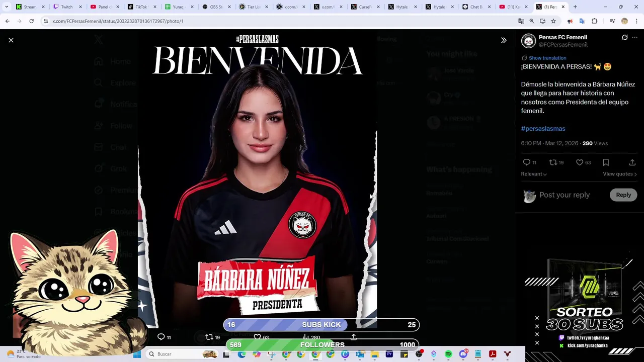Open the Windows Start menu

click(x=137, y=354)
